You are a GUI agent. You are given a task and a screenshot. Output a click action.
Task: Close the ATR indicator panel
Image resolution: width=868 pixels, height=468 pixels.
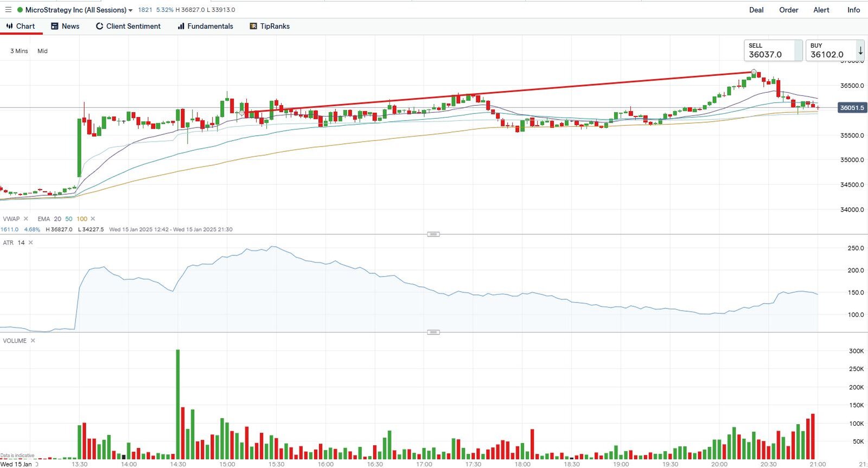click(31, 243)
